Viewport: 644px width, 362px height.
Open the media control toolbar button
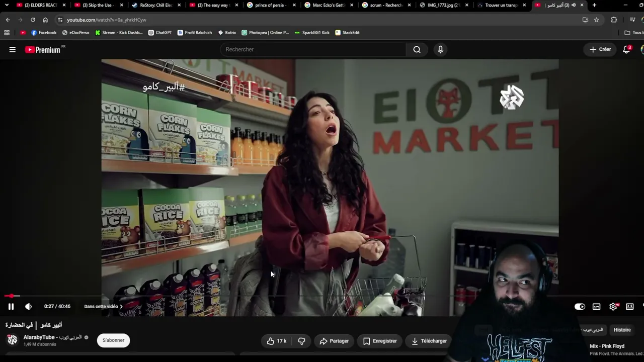pyautogui.click(x=632, y=20)
